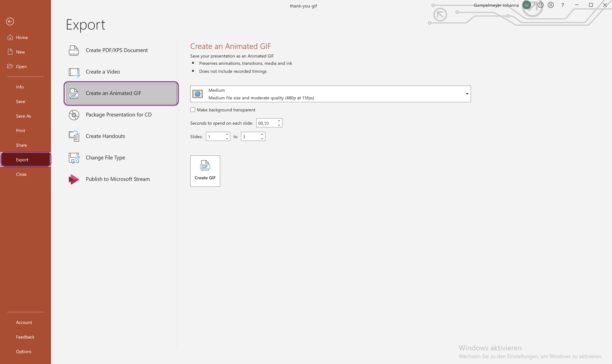Click the Feedback option in sidebar
This screenshot has width=612, height=364.
click(x=25, y=337)
